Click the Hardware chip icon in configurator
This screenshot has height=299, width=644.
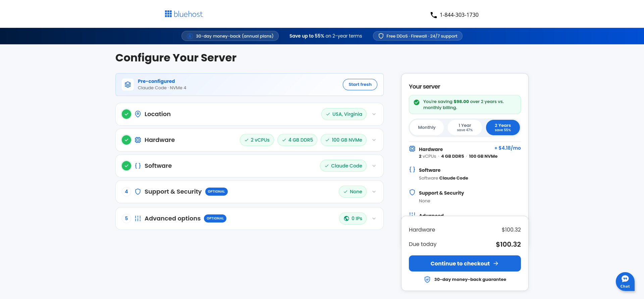tap(138, 140)
